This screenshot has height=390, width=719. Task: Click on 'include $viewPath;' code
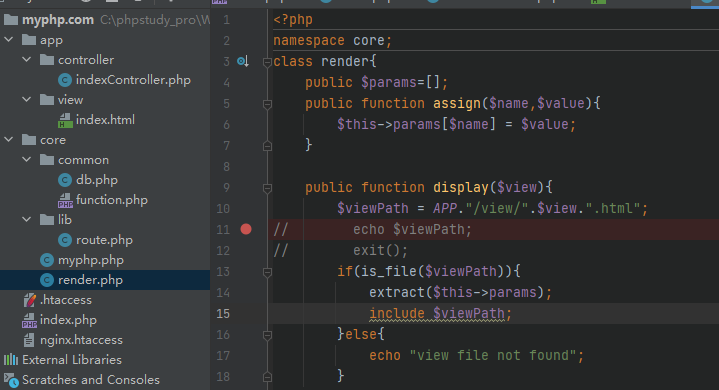point(440,313)
